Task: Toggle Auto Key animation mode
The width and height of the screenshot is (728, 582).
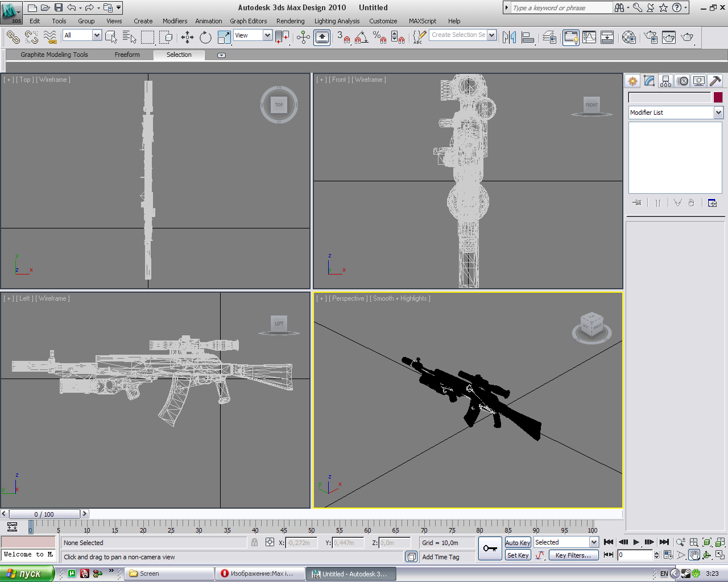Action: coord(518,543)
